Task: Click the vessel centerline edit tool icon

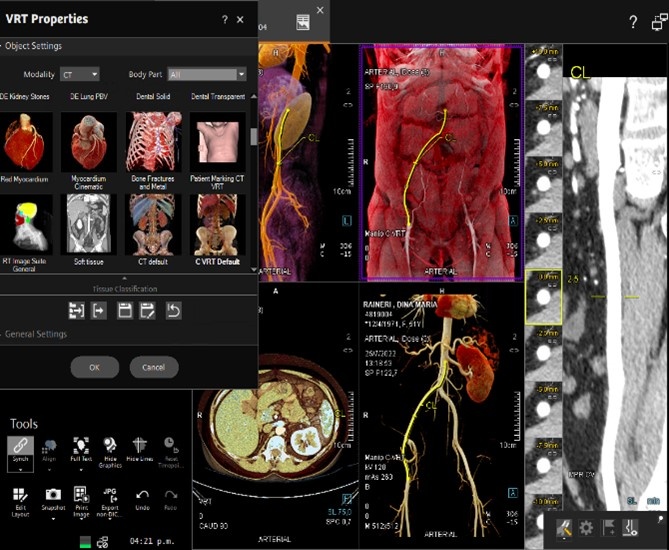Action: tap(564, 528)
